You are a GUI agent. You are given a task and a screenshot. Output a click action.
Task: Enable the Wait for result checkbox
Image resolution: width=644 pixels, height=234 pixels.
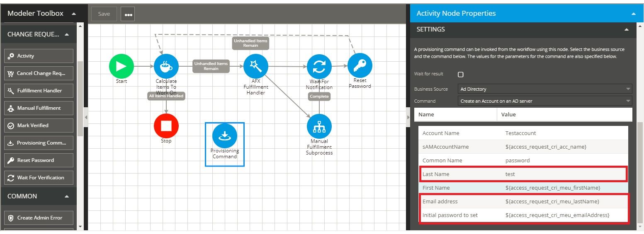point(460,75)
